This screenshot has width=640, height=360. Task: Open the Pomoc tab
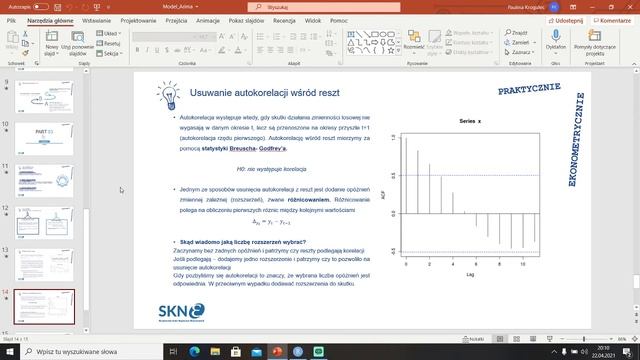(339, 20)
